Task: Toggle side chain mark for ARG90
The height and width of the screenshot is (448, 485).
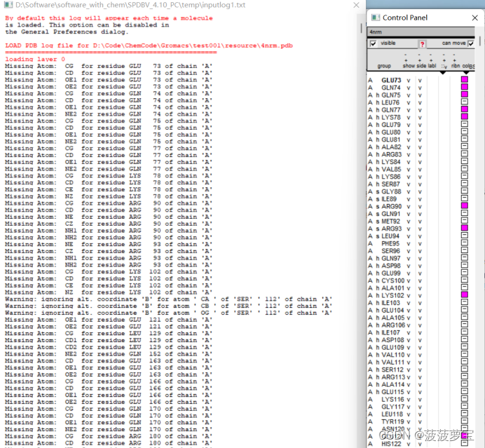Action: pyautogui.click(x=420, y=207)
